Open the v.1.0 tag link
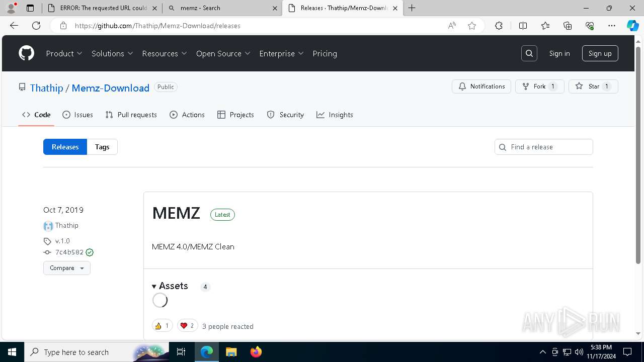The width and height of the screenshot is (644, 362). pos(62,241)
